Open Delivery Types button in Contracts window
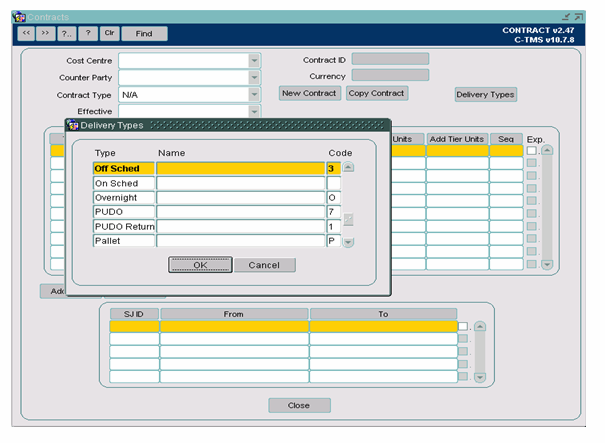 click(x=485, y=95)
